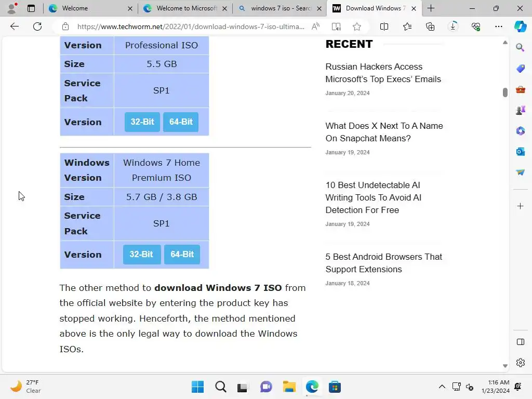View site information lock icon
The height and width of the screenshot is (399, 532).
point(65,26)
